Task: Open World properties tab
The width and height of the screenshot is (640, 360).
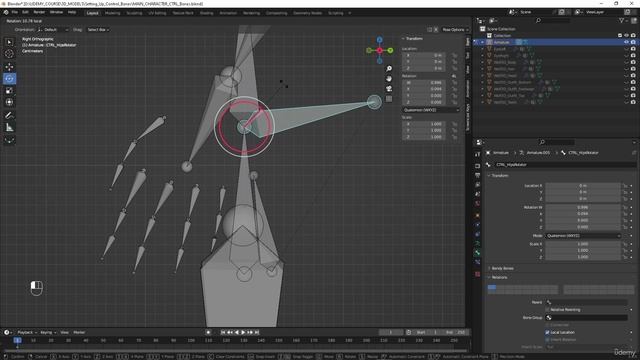Action: pos(478,203)
